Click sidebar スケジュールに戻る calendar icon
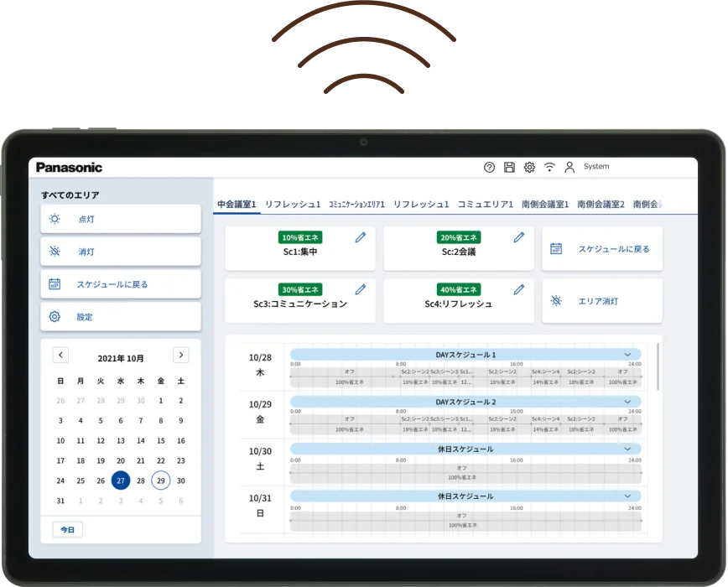This screenshot has height=587, width=728. click(55, 283)
